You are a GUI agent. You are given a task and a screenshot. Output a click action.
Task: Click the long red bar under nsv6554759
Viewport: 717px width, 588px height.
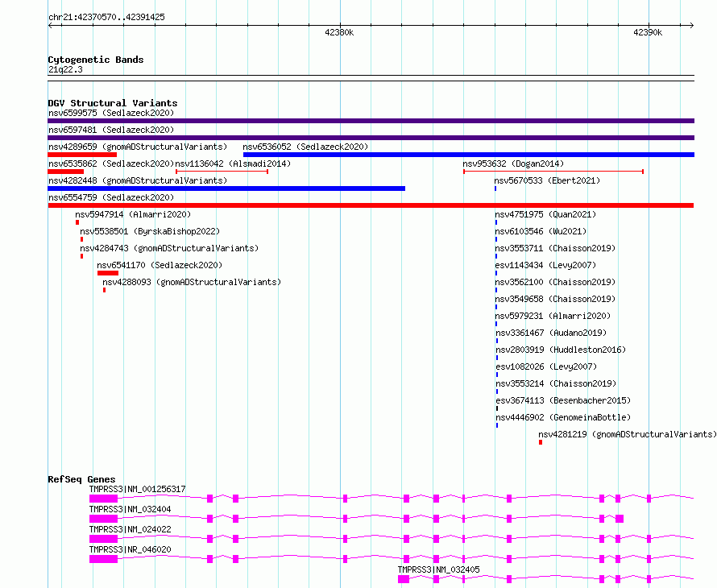[371, 205]
